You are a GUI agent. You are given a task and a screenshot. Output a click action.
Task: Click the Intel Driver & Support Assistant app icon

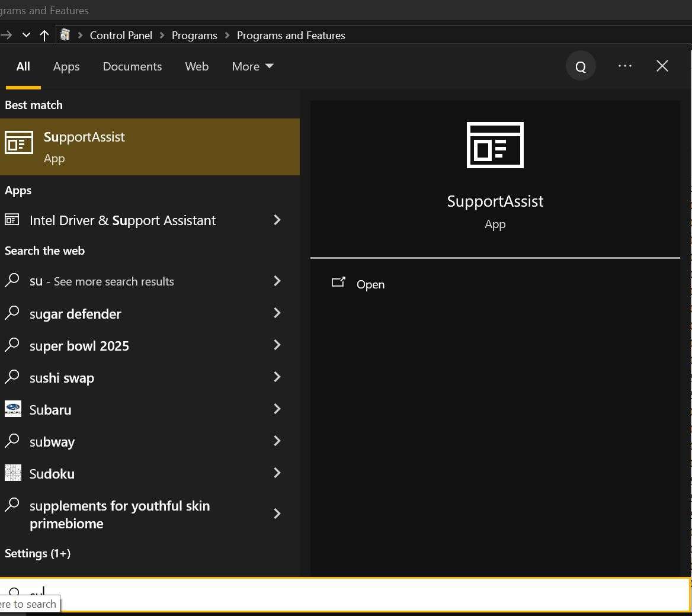click(12, 219)
